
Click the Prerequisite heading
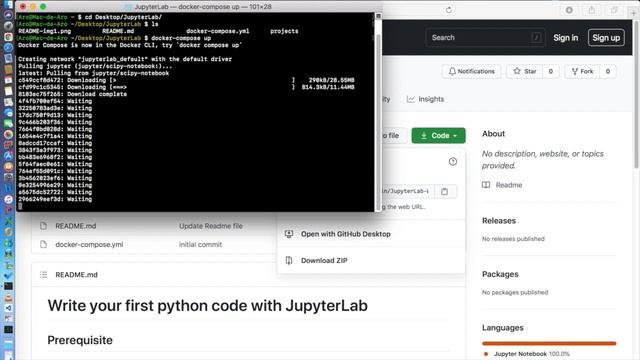point(80,340)
